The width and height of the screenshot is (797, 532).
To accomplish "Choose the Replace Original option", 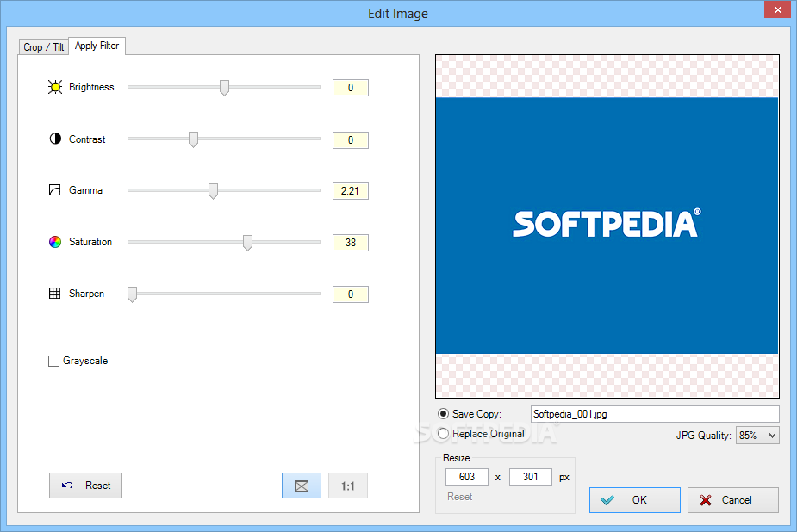I will point(443,434).
